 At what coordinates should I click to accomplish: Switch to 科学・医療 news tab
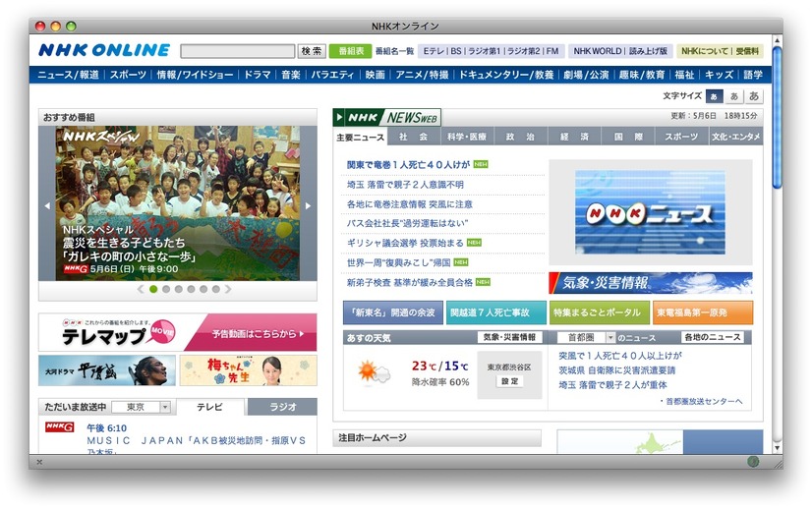[467, 137]
